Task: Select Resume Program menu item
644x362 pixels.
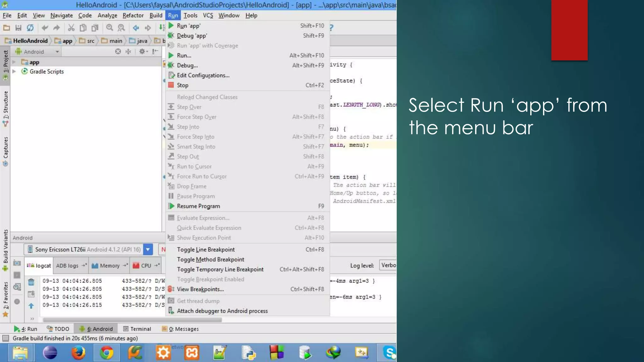Action: (248, 206)
